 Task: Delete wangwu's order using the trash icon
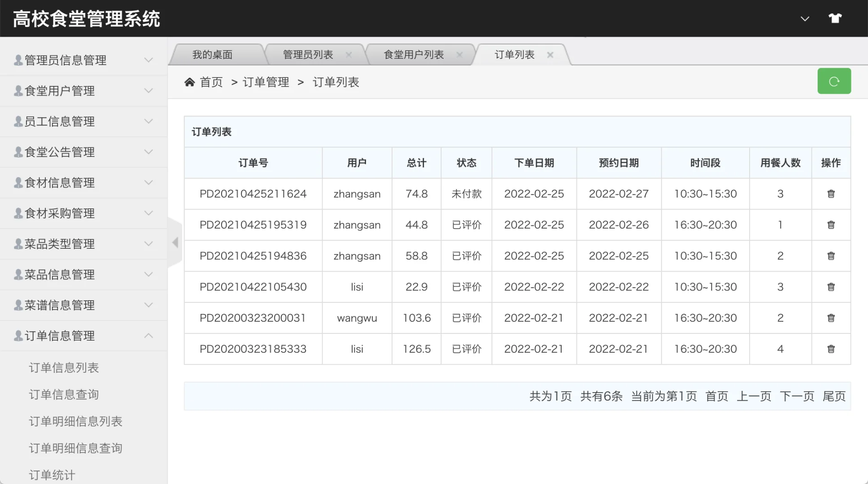831,318
